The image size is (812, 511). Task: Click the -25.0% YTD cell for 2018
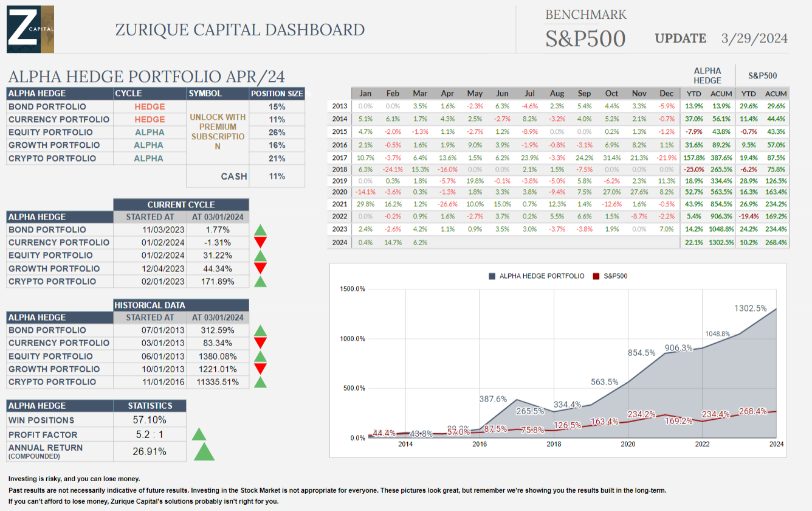pos(695,169)
